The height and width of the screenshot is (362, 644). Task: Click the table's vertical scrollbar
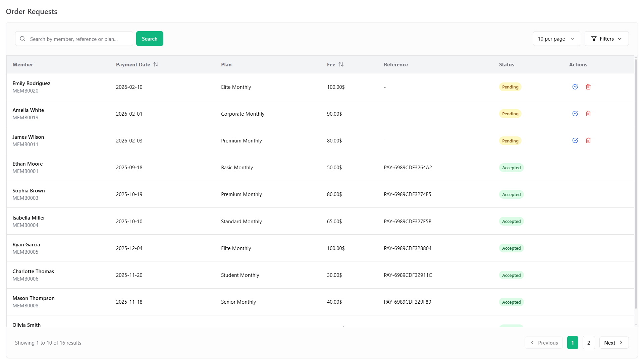coord(636,184)
